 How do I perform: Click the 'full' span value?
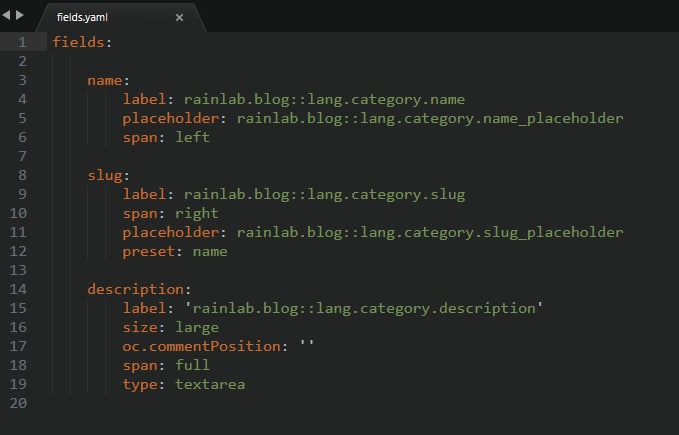point(192,365)
